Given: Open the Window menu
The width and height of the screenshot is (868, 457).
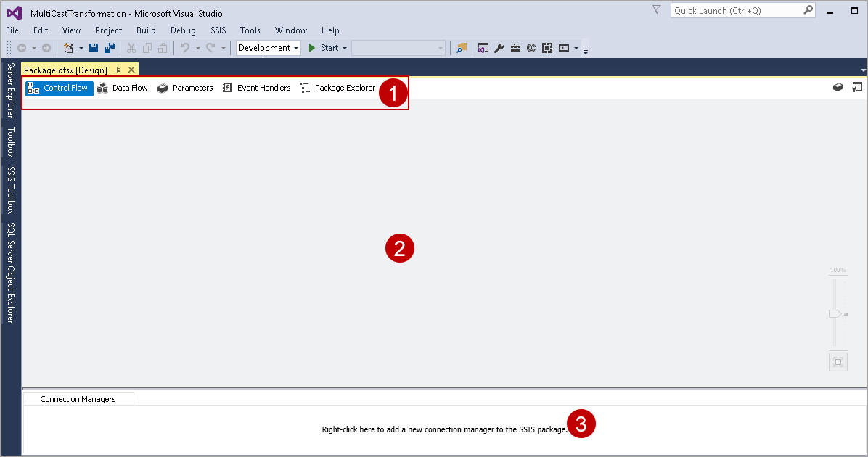Looking at the screenshot, I should coord(290,30).
